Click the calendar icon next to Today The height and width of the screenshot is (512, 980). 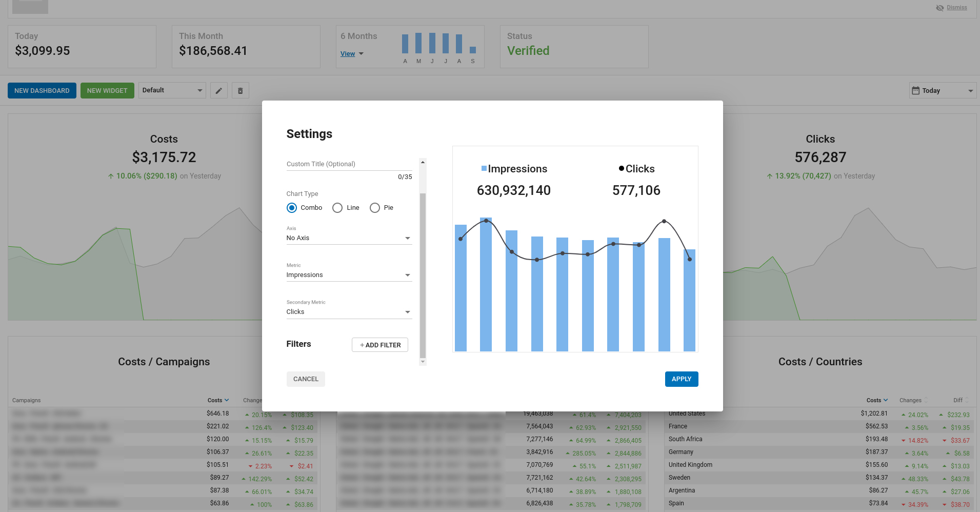click(x=915, y=91)
